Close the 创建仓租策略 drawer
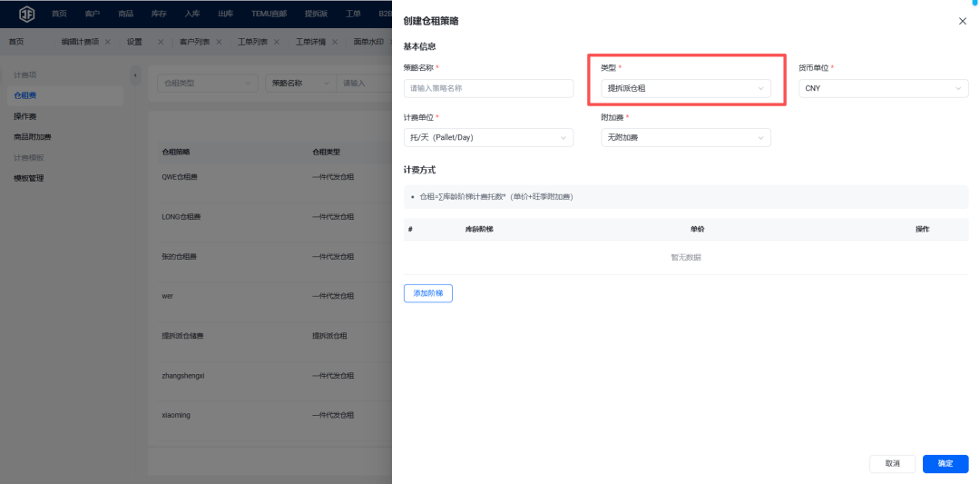980x484 pixels. click(x=962, y=21)
